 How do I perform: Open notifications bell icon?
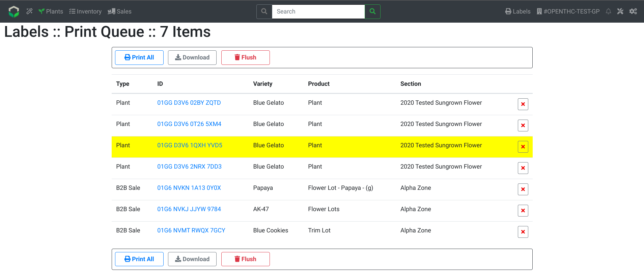[608, 11]
